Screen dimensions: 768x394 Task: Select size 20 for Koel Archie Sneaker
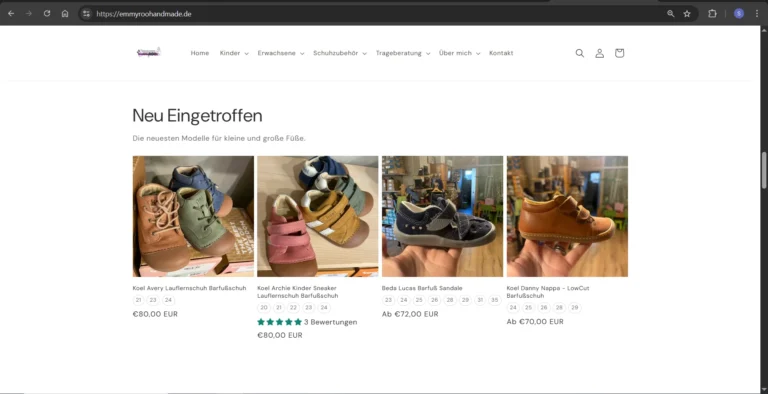[264, 308]
